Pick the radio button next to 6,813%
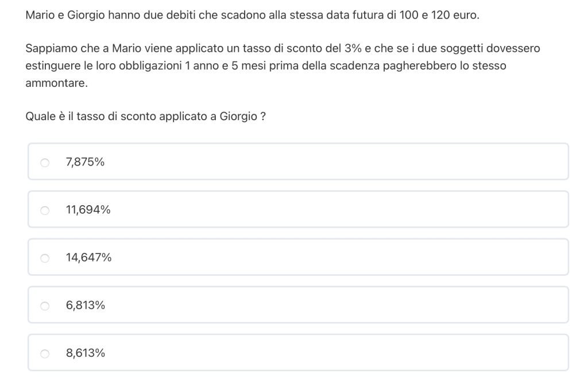This screenshot has height=385, width=588. [x=45, y=306]
